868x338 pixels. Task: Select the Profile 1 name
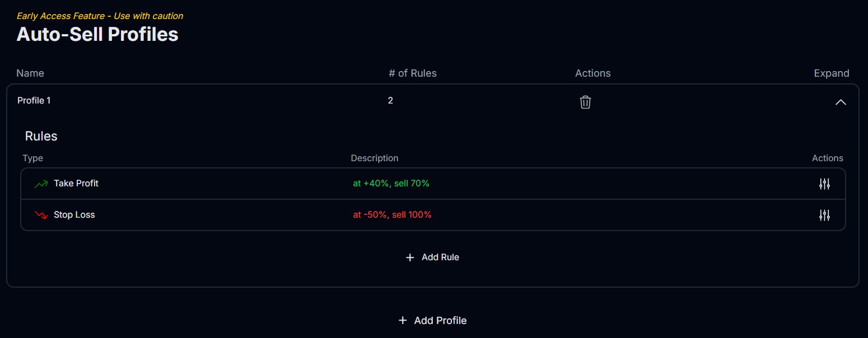coord(34,101)
